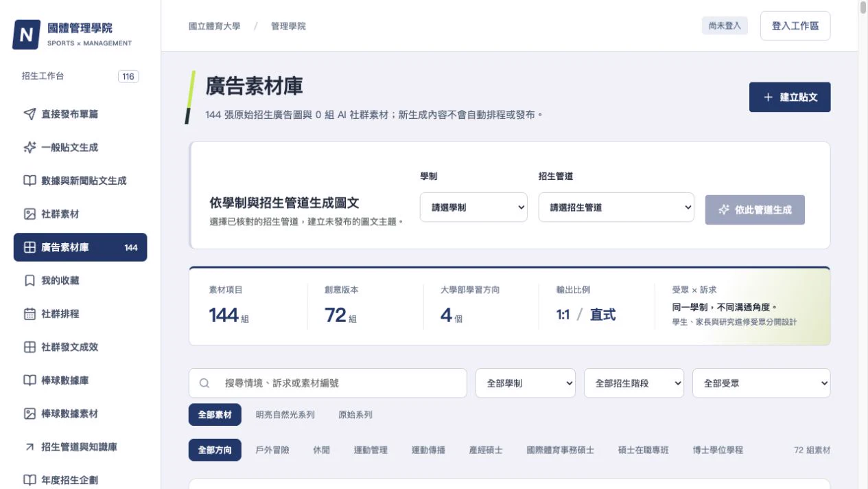Image resolution: width=868 pixels, height=489 pixels.
Task: Go to 一般貼文生成 in sidebar
Action: pyautogui.click(x=80, y=148)
